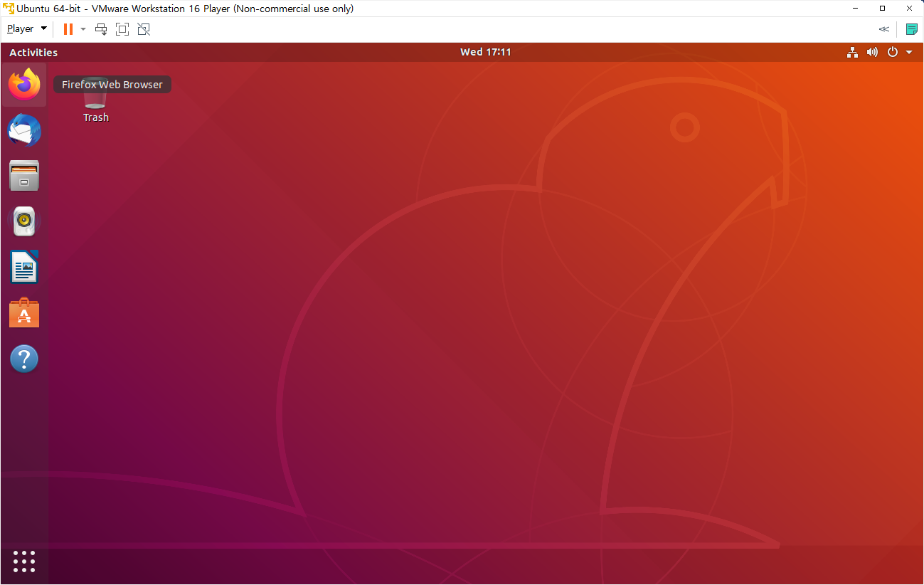Open the clock calendar showing Wed 17:11
924x585 pixels.
486,52
